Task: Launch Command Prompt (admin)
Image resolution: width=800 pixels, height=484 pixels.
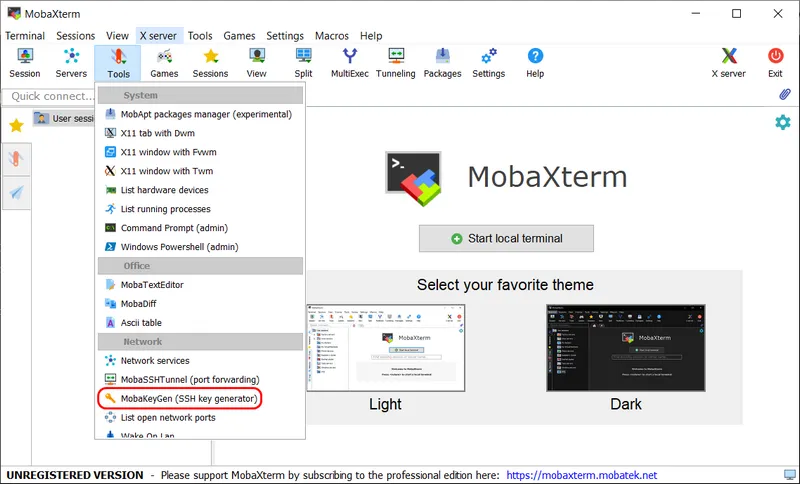Action: pyautogui.click(x=200, y=228)
